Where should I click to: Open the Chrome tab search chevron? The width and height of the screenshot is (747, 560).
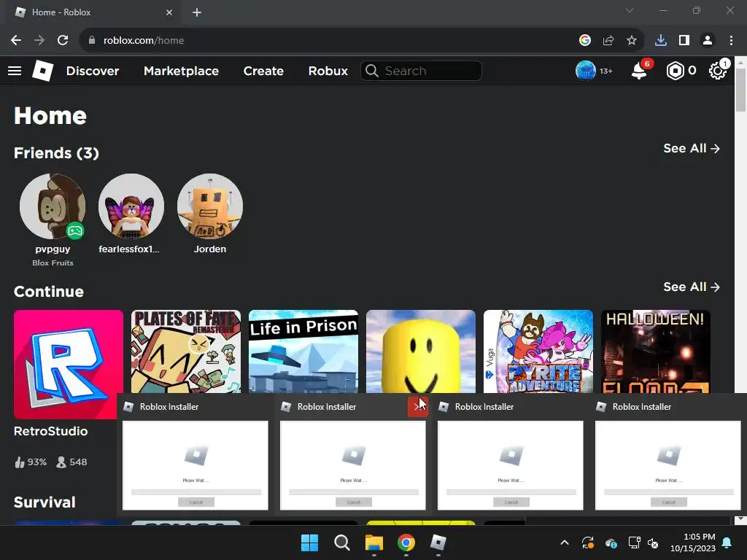[x=630, y=10]
